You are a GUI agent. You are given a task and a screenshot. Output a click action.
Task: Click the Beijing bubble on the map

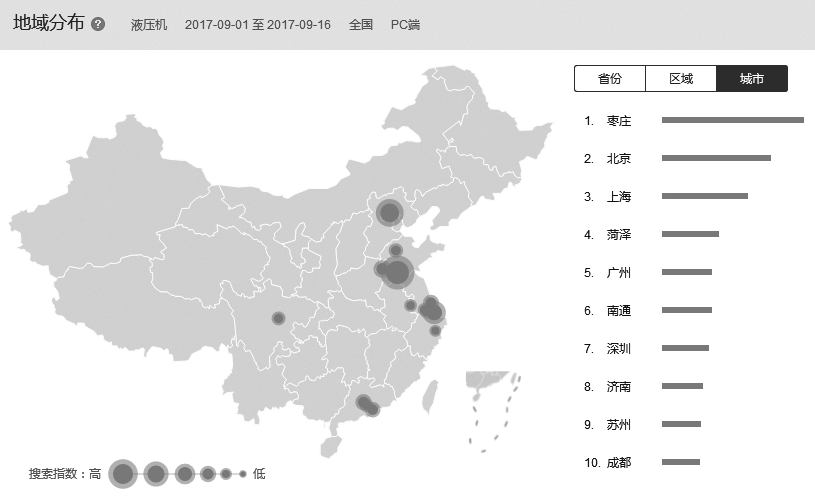(390, 212)
